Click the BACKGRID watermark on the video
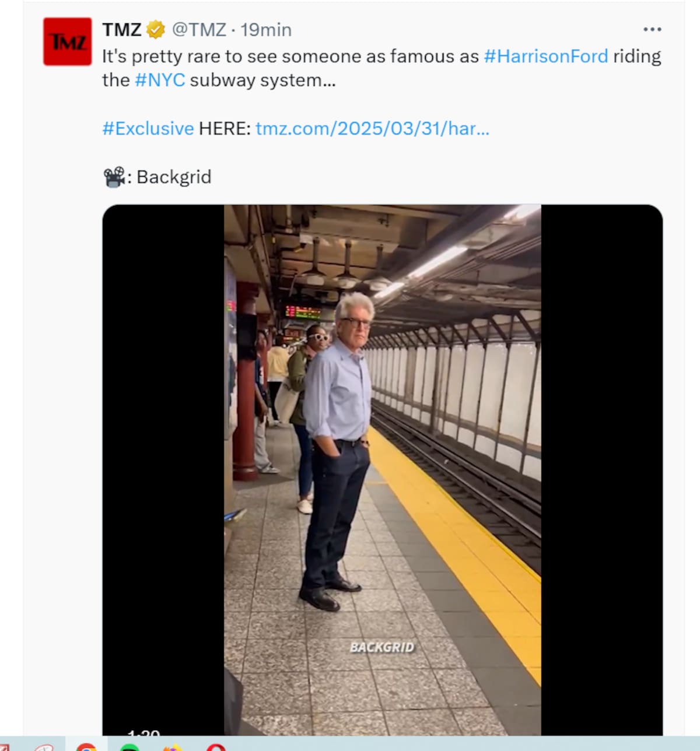 coord(381,647)
